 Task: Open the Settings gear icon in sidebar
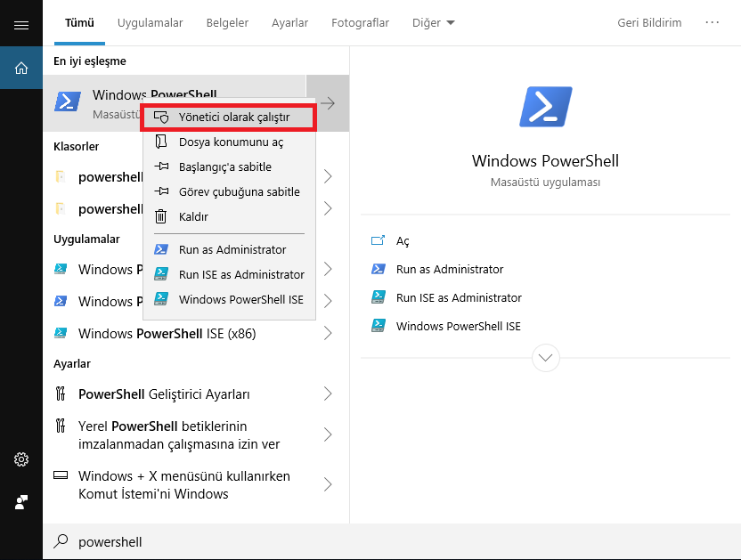click(21, 459)
